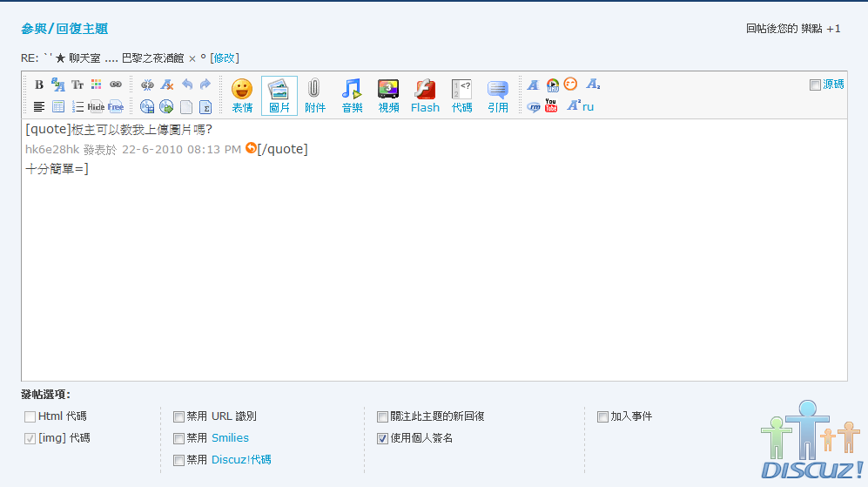
Task: Insert a table into the post
Action: (58, 106)
